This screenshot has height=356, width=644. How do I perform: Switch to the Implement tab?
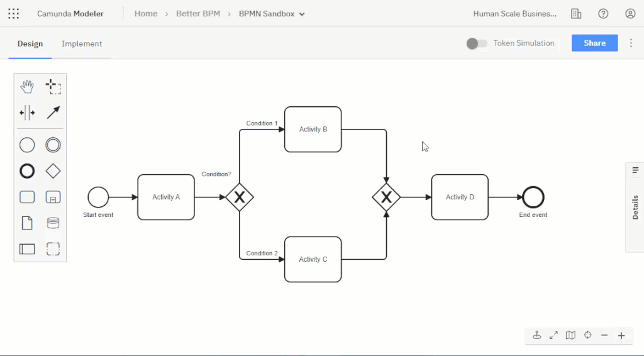pos(82,43)
